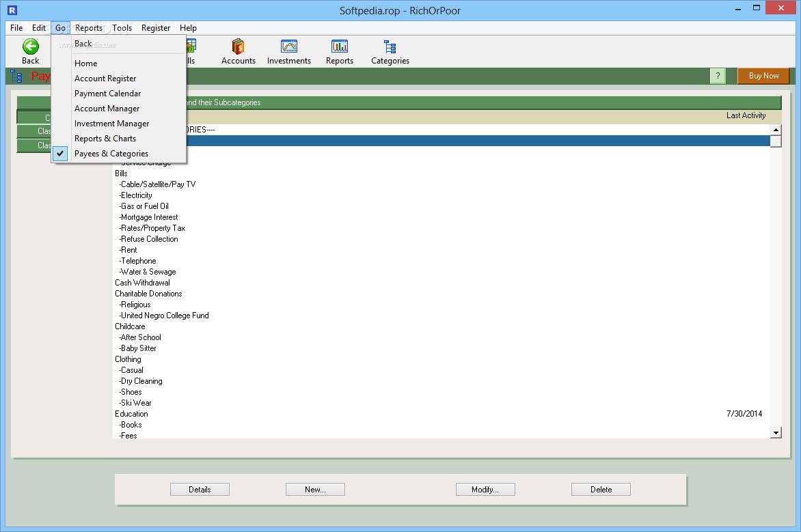Select Gas or Fuel Oil subcategory
Image resolution: width=801 pixels, height=532 pixels.
[144, 206]
